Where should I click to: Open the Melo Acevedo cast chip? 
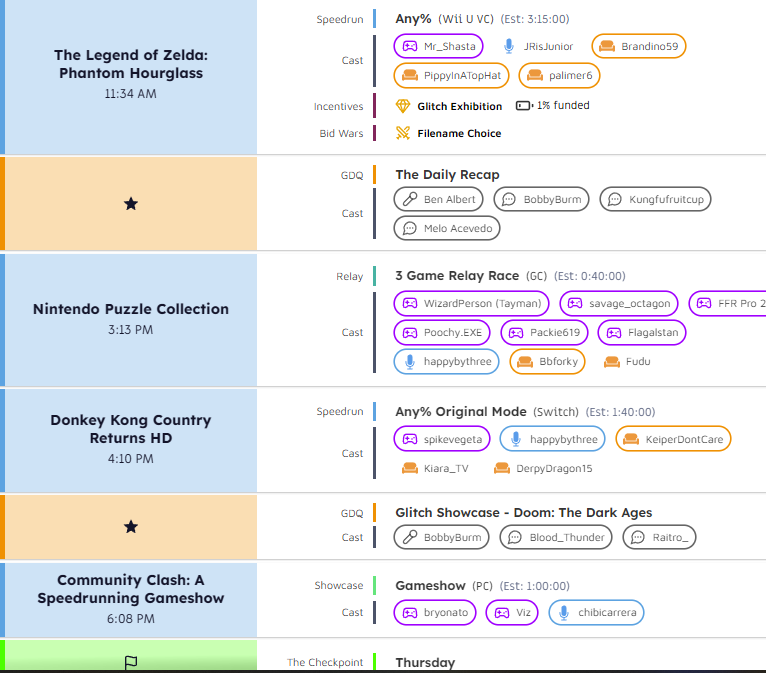[447, 229]
